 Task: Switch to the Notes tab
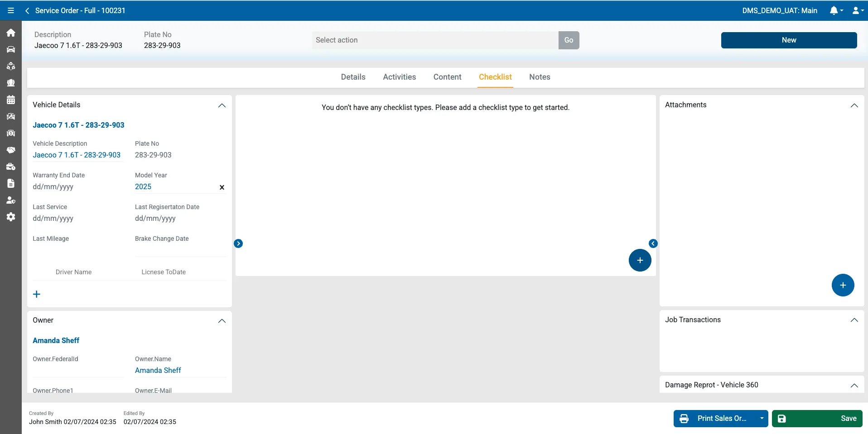pos(540,77)
